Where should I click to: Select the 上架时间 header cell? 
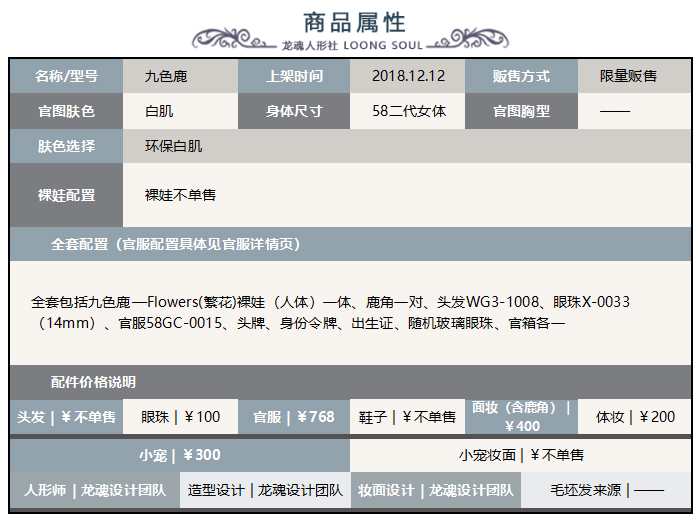pos(294,76)
